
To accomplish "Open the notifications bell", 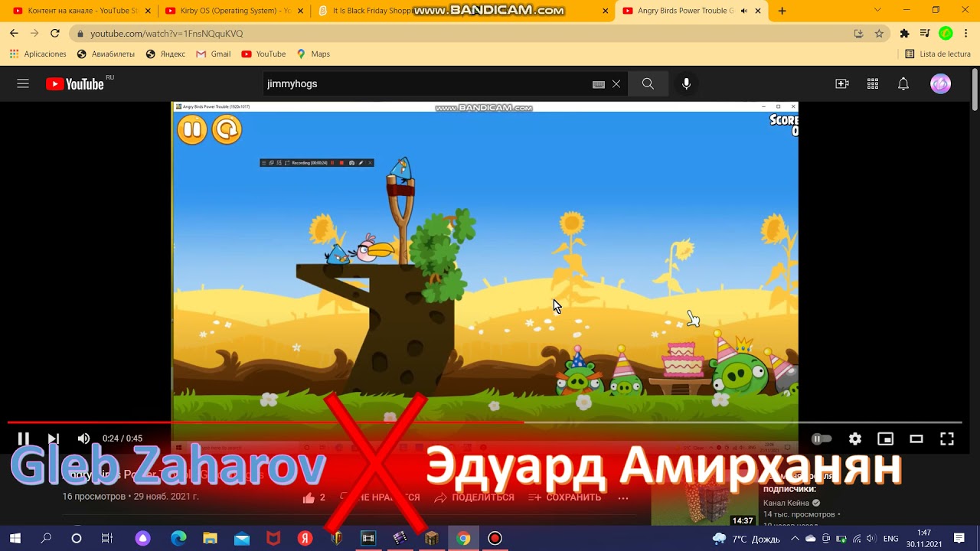I will 903,84.
